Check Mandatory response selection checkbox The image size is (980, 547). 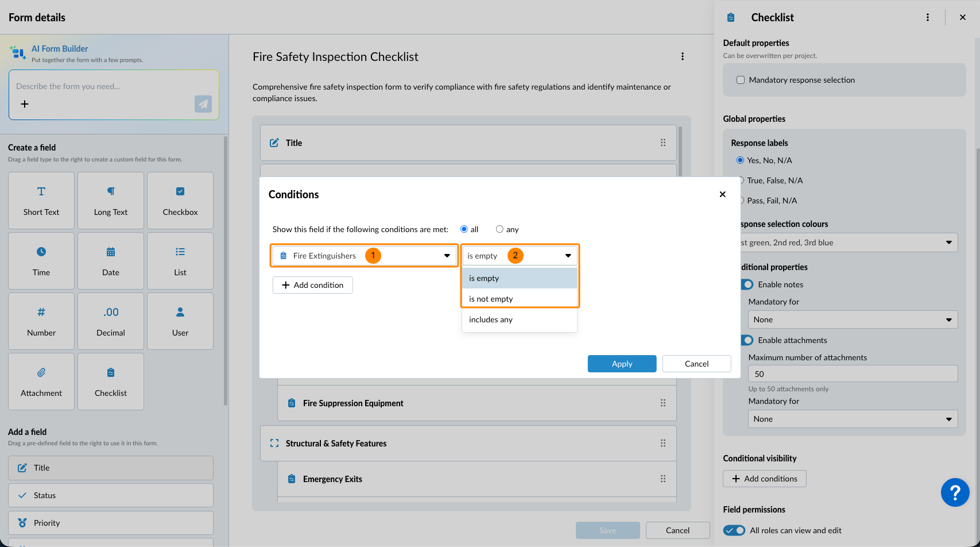pos(741,80)
